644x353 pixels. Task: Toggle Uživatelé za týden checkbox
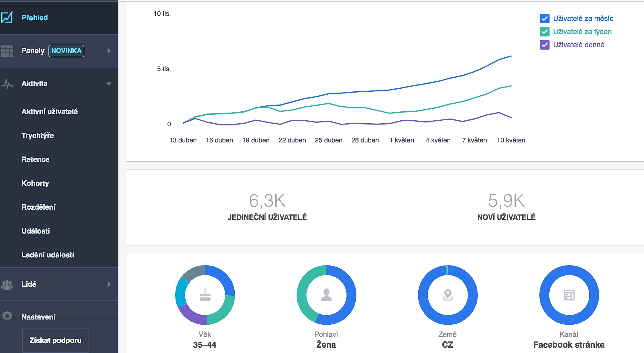click(545, 32)
